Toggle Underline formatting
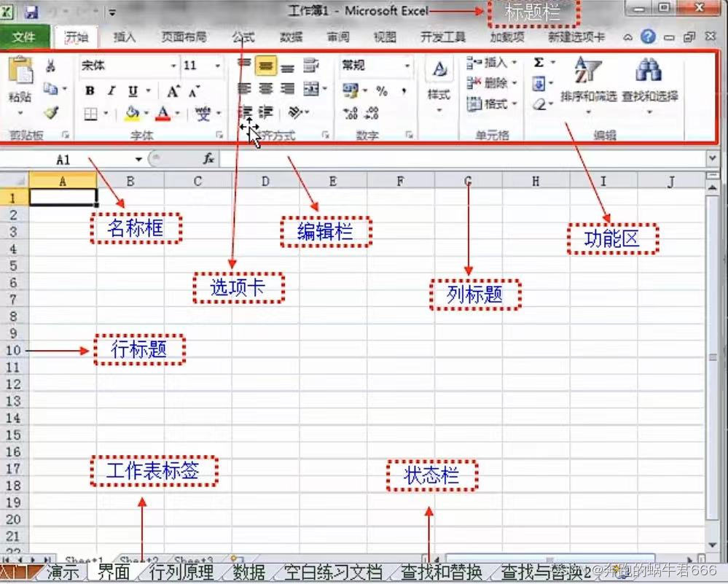The height and width of the screenshot is (584, 728). [133, 91]
